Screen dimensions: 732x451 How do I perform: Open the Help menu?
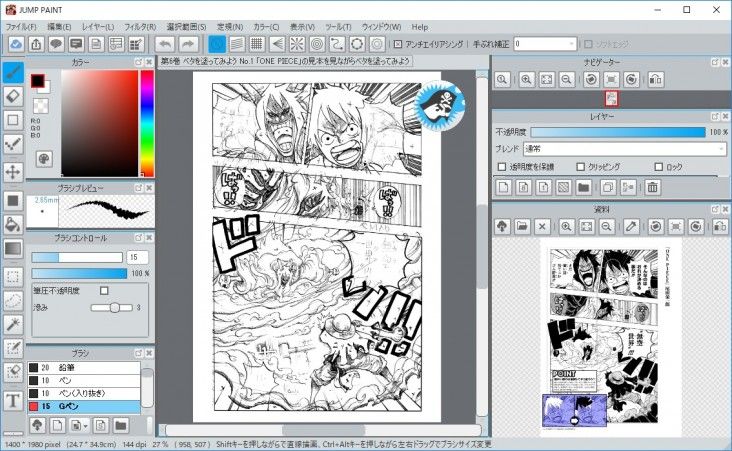click(420, 27)
